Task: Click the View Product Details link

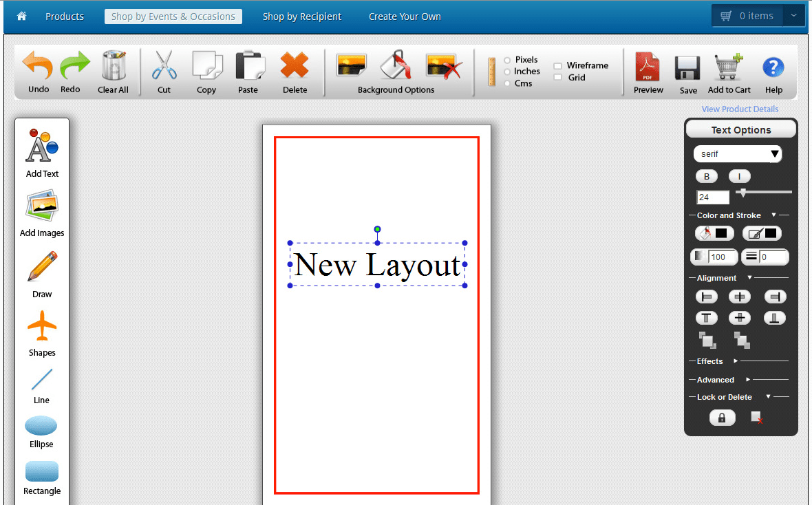Action: [740, 109]
